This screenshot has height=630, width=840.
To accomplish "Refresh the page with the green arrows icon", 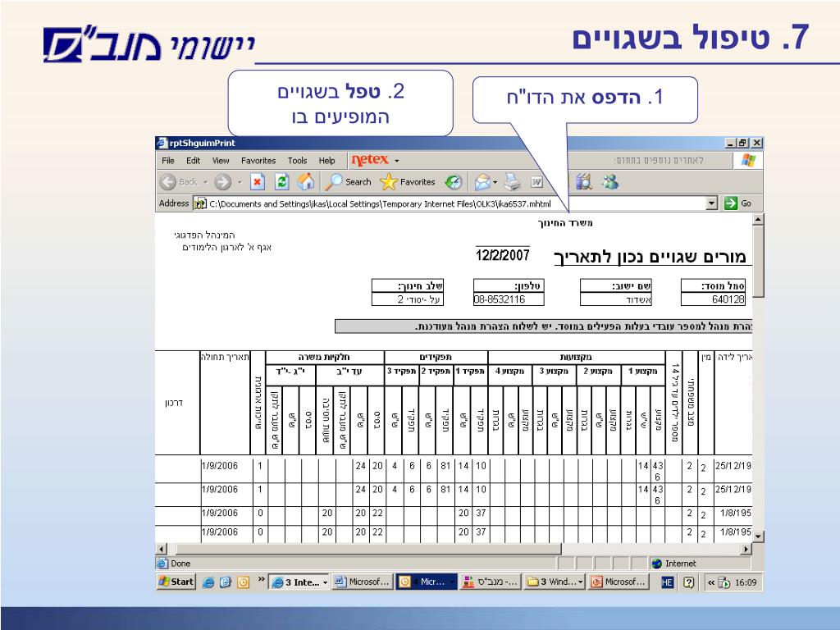I will tap(282, 182).
